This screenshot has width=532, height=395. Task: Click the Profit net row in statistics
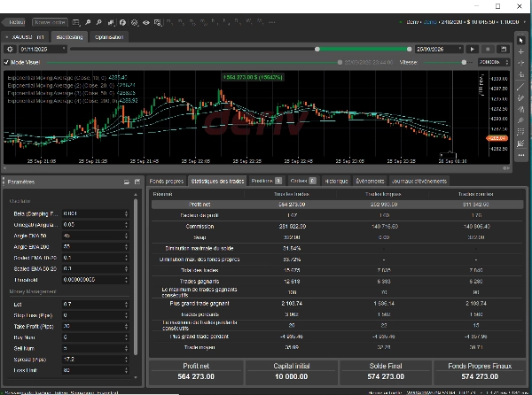(337, 205)
